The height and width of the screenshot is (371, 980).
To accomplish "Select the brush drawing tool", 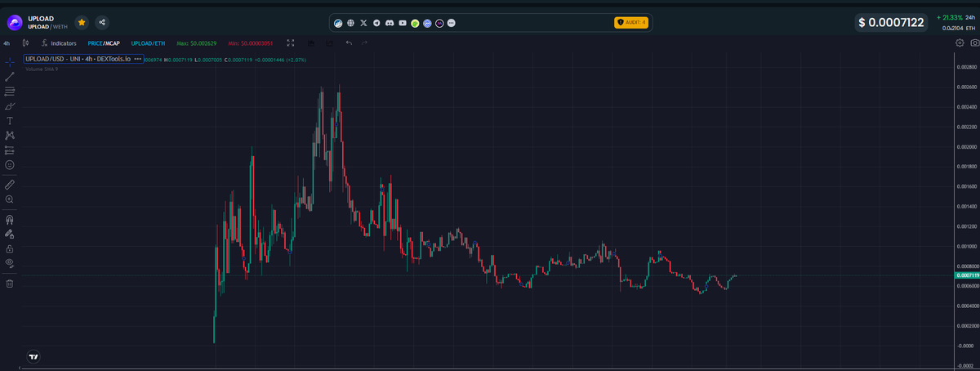I will tap(10, 106).
